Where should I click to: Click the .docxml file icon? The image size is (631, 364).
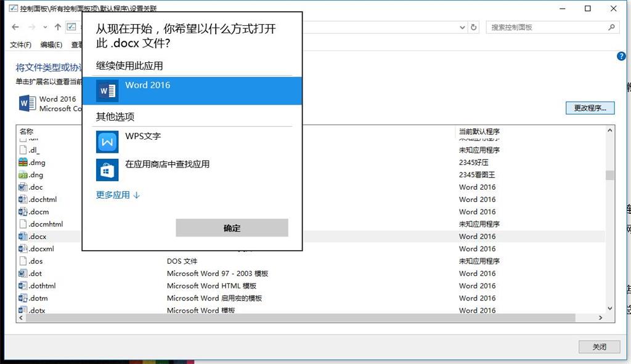pos(23,249)
